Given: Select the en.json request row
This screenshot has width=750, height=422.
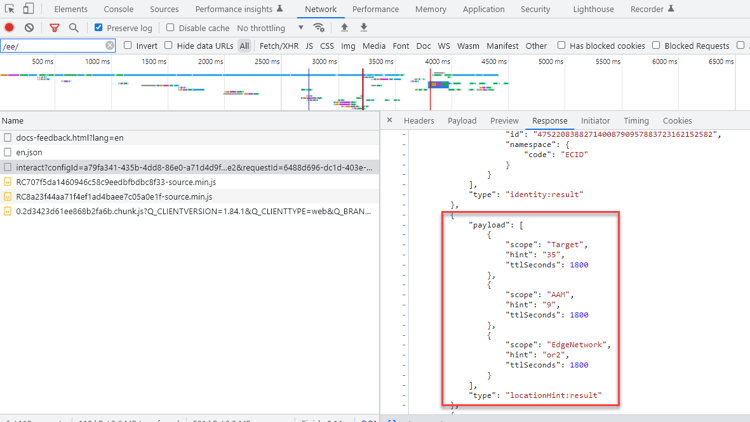Looking at the screenshot, I should [29, 152].
